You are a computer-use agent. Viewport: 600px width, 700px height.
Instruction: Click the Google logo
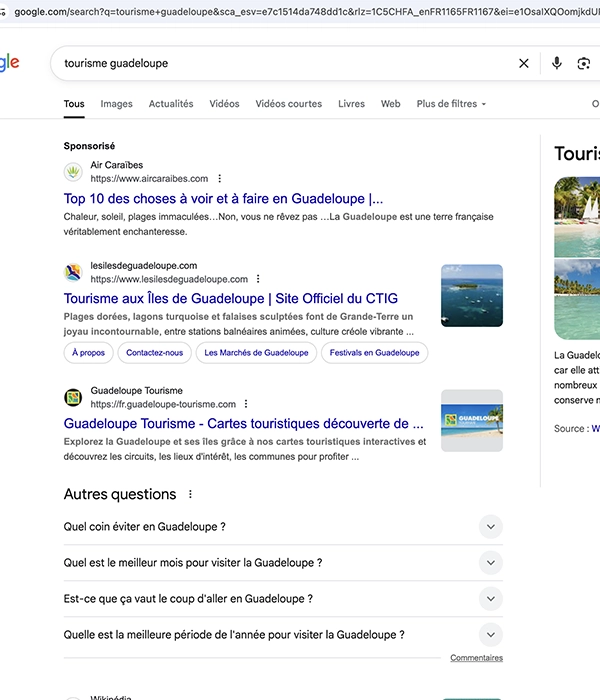point(10,63)
